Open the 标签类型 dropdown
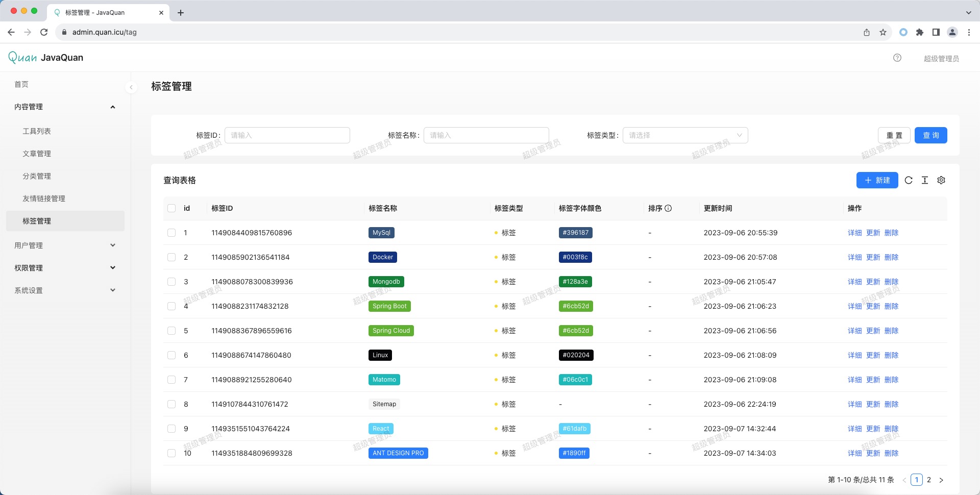This screenshot has height=495, width=980. tap(685, 135)
